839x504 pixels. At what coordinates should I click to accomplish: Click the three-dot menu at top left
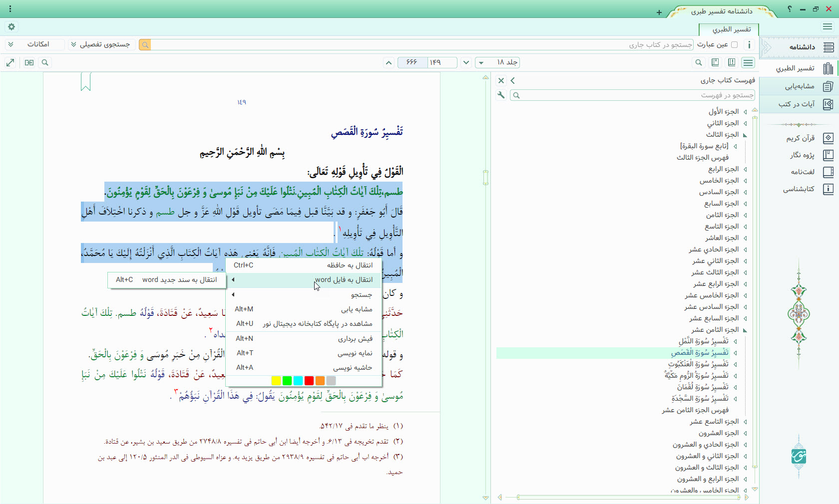click(10, 9)
